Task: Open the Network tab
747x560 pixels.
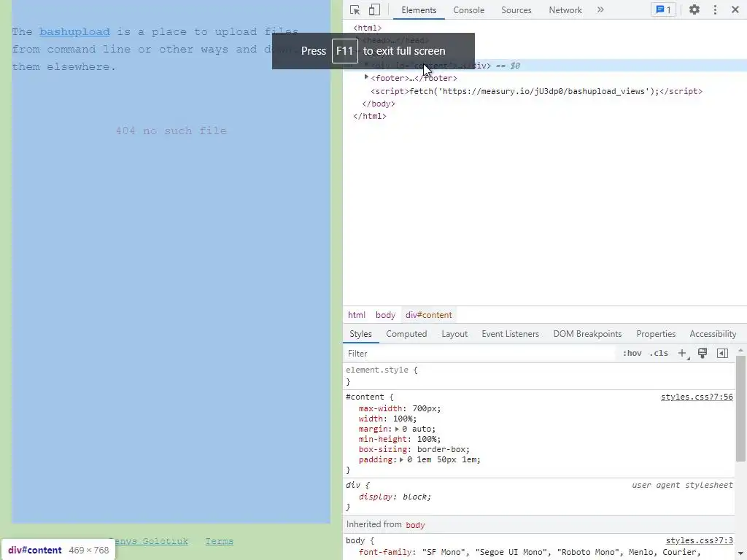Action: coord(565,10)
